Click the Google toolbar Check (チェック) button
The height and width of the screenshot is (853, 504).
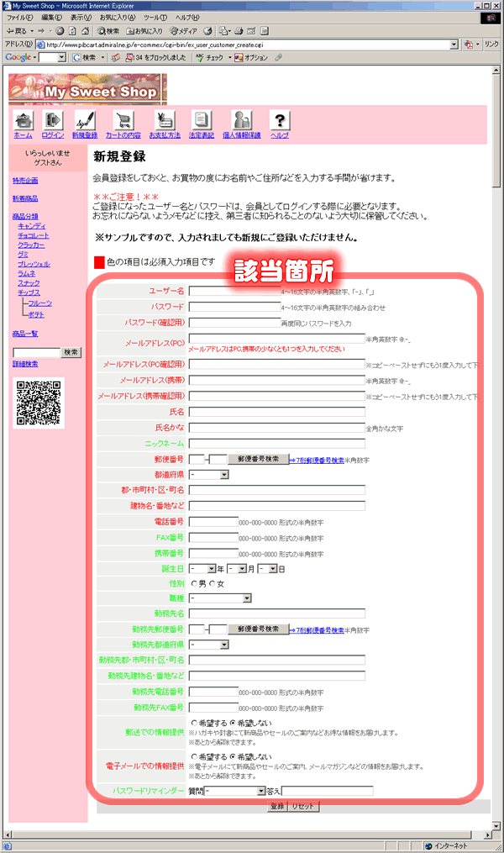[210, 57]
